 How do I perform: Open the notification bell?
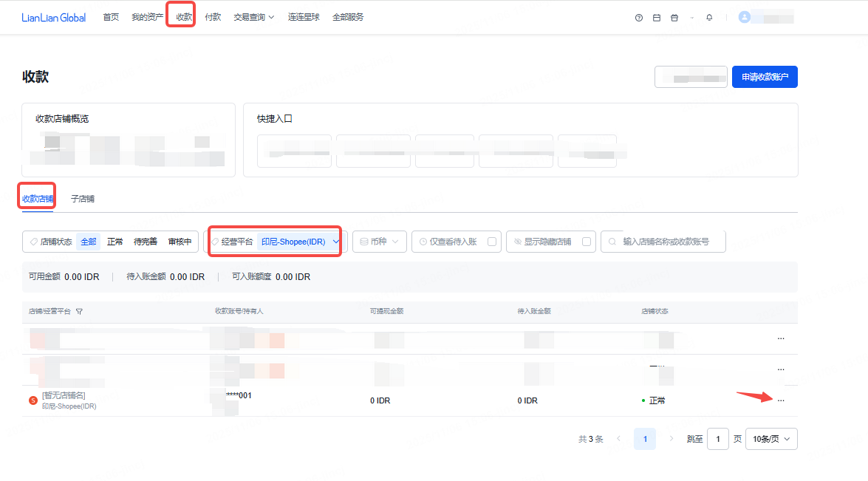709,18
